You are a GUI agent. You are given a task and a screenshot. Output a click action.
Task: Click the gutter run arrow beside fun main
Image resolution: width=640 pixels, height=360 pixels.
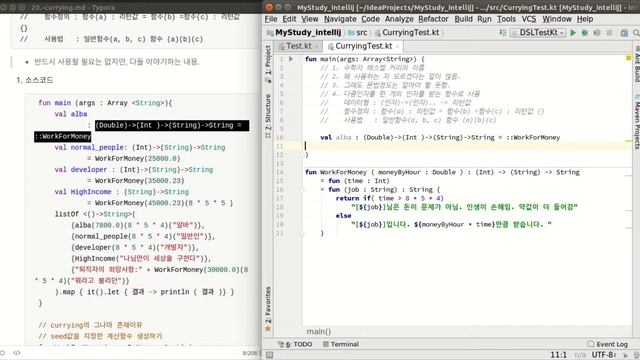pyautogui.click(x=291, y=59)
